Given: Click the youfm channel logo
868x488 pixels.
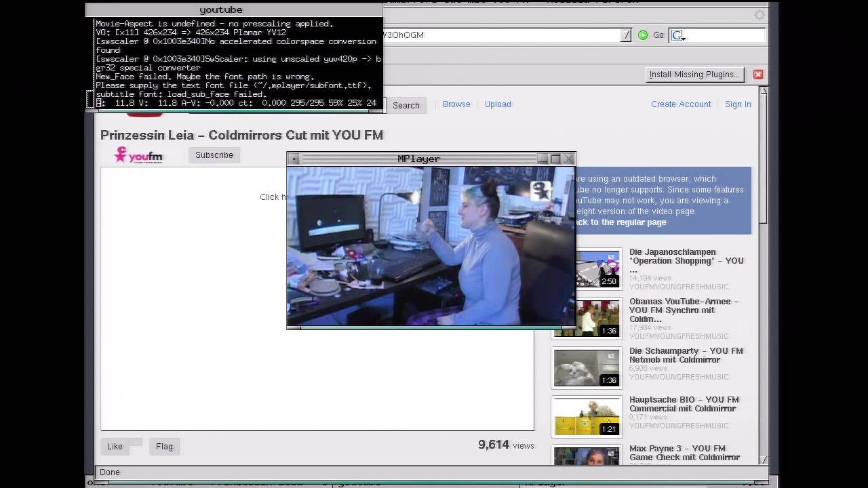Looking at the screenshot, I should pyautogui.click(x=138, y=155).
